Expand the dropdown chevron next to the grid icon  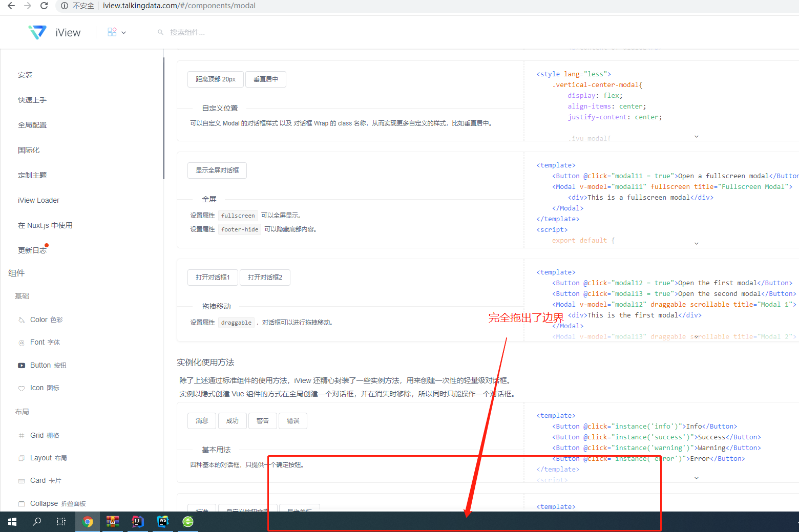[x=124, y=32]
